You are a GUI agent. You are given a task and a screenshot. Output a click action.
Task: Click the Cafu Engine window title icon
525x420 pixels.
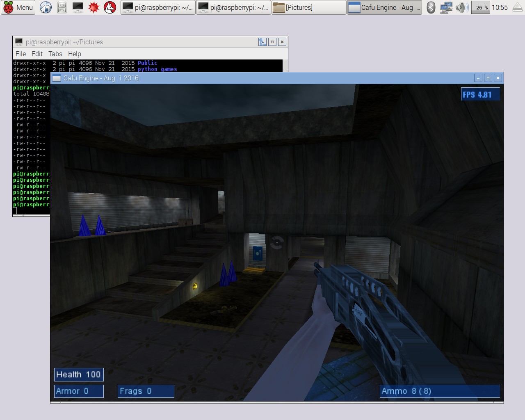pyautogui.click(x=57, y=78)
